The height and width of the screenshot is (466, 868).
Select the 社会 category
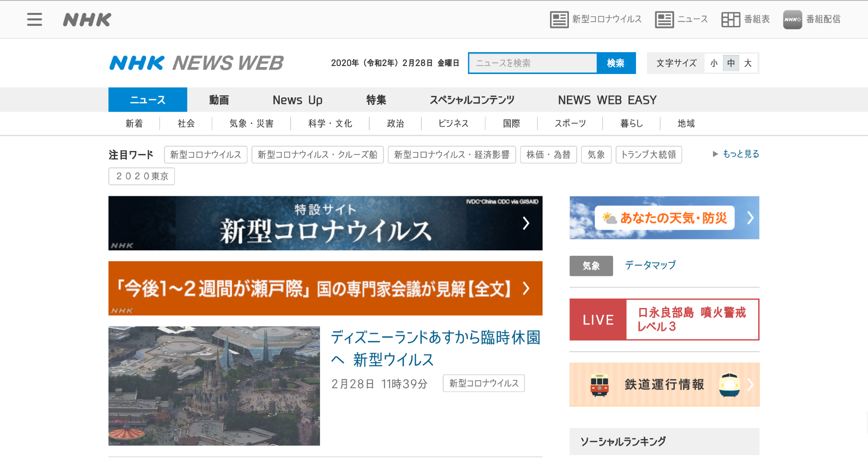pos(186,123)
